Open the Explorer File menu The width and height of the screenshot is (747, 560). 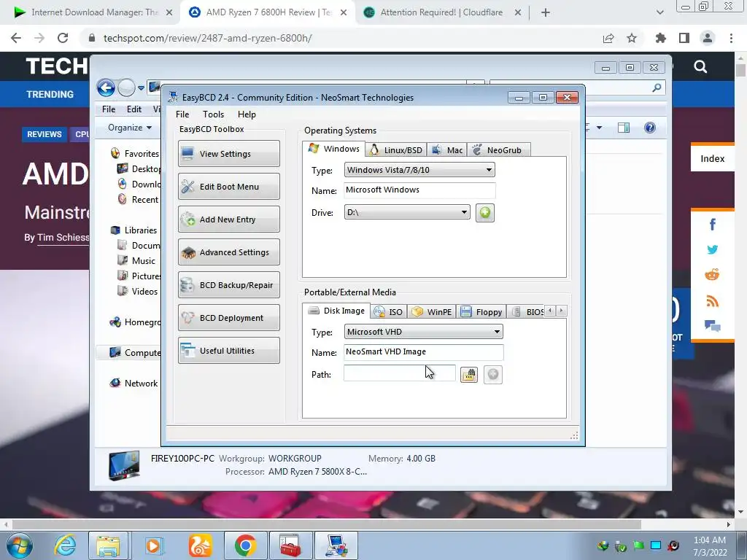point(109,109)
